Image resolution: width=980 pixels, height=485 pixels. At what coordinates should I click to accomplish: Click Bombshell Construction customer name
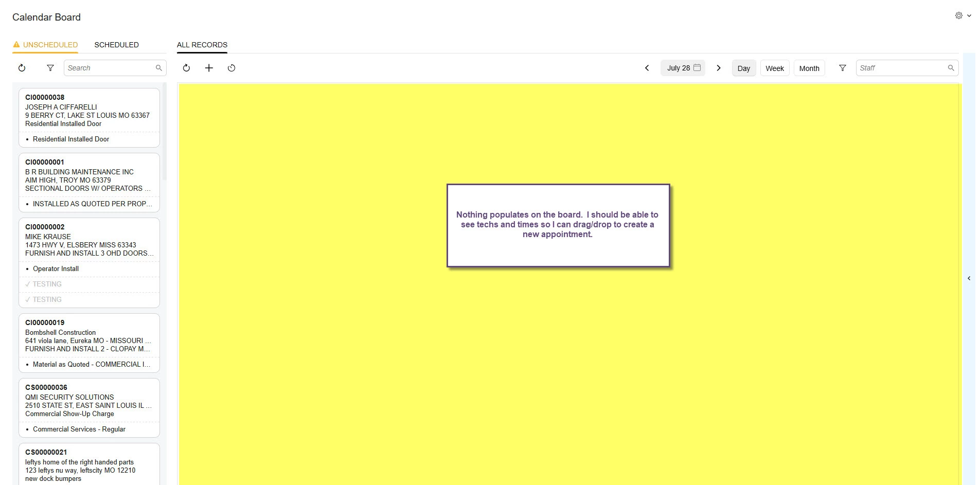coord(60,332)
